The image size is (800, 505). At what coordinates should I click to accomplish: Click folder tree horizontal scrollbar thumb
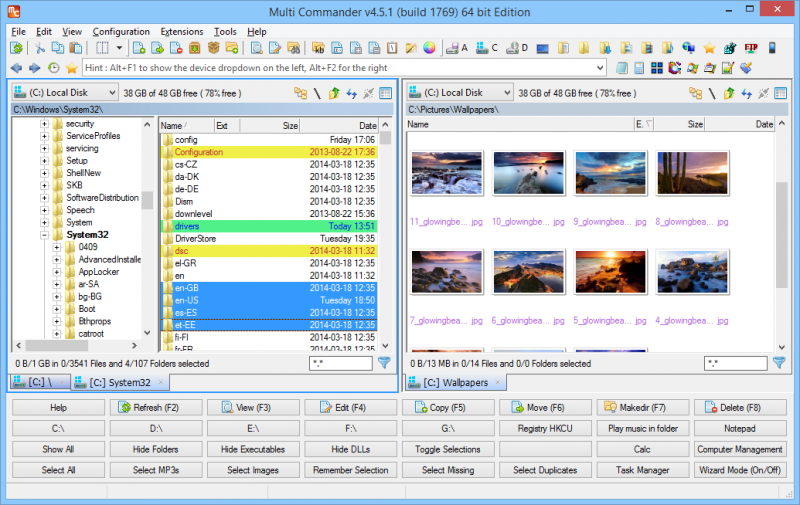click(57, 345)
